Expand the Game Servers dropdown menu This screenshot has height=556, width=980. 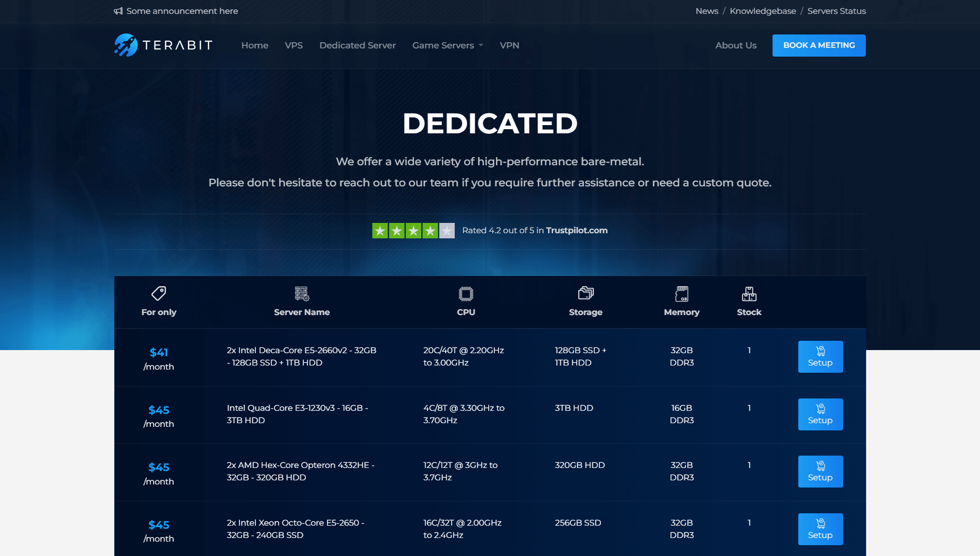447,45
